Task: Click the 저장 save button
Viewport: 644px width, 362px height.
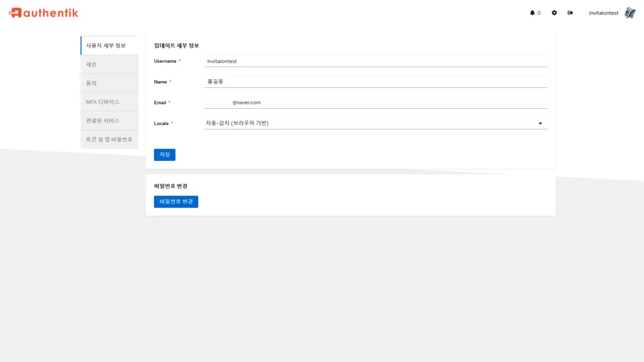Action: click(x=164, y=155)
